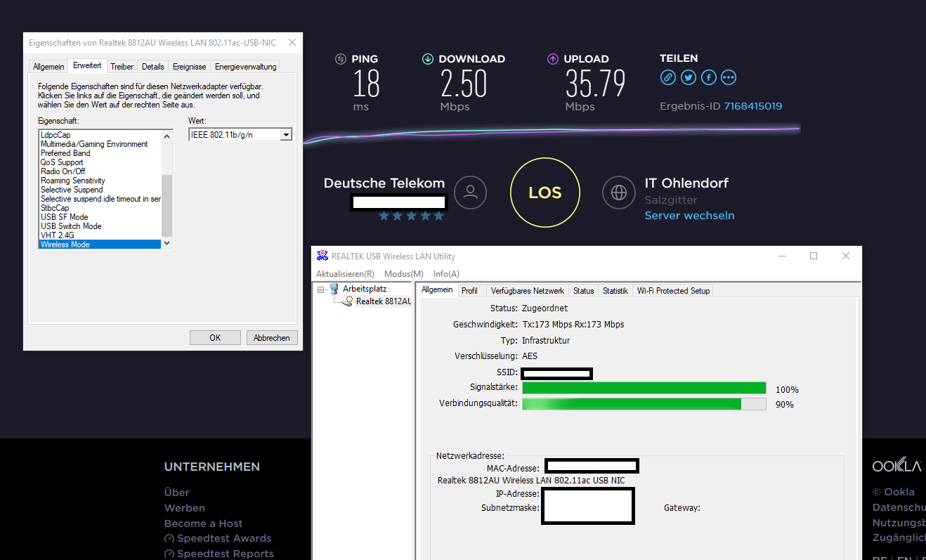Click the Arbeitsplatz computer icon in tree

pyautogui.click(x=334, y=289)
